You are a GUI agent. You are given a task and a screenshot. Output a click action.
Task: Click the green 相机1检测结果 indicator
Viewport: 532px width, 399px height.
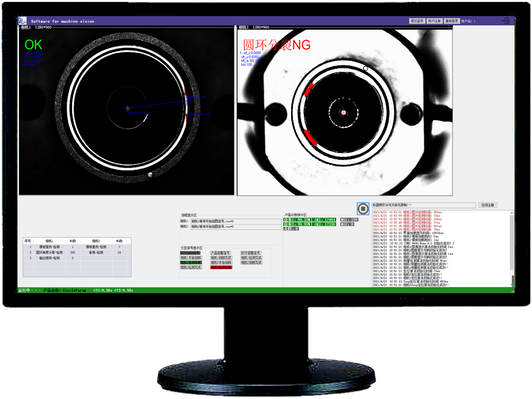click(x=191, y=263)
